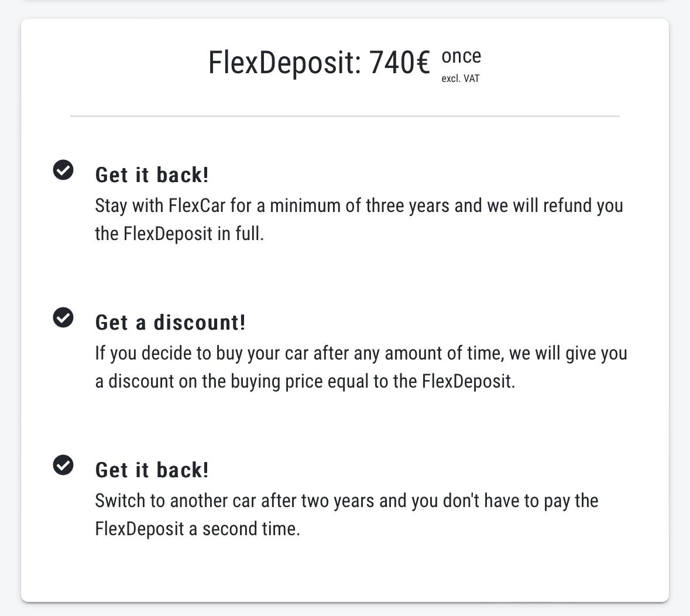Select the 'Get a discount!' heading
The height and width of the screenshot is (616, 690).
170,323
